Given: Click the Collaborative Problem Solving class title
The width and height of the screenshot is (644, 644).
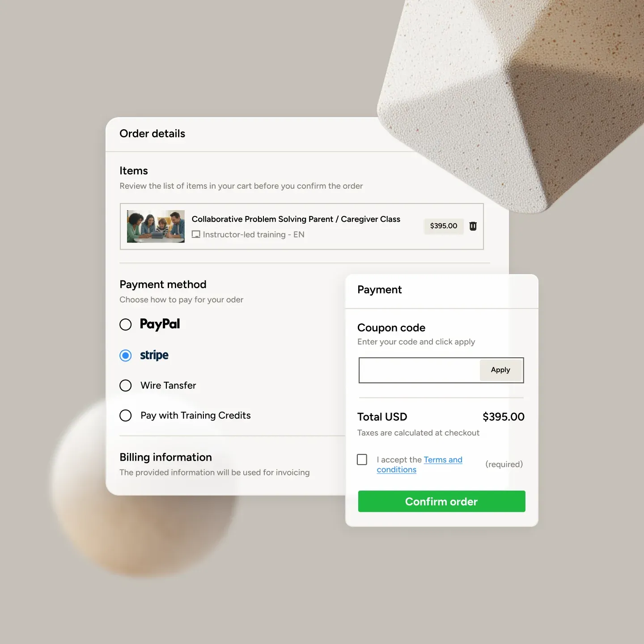Looking at the screenshot, I should click(296, 219).
